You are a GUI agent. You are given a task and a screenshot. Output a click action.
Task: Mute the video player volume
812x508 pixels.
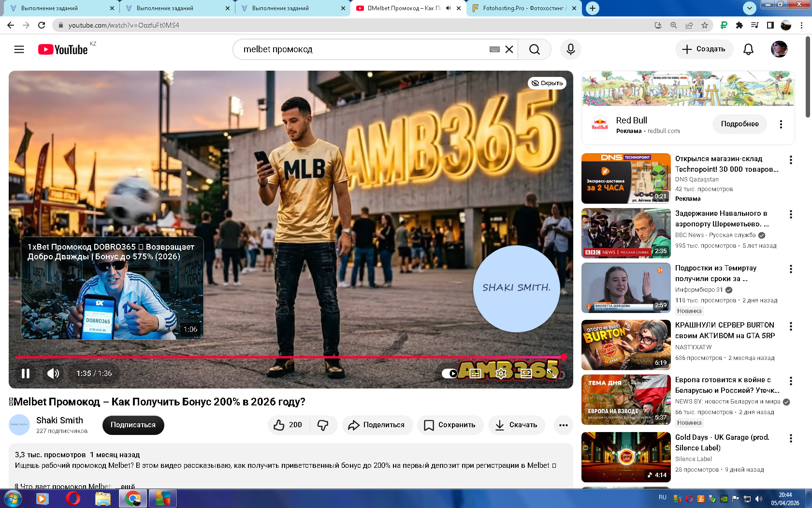[53, 374]
